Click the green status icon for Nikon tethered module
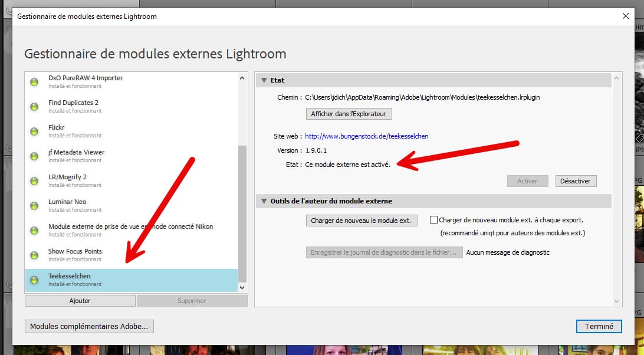This screenshot has height=355, width=644. pyautogui.click(x=34, y=230)
